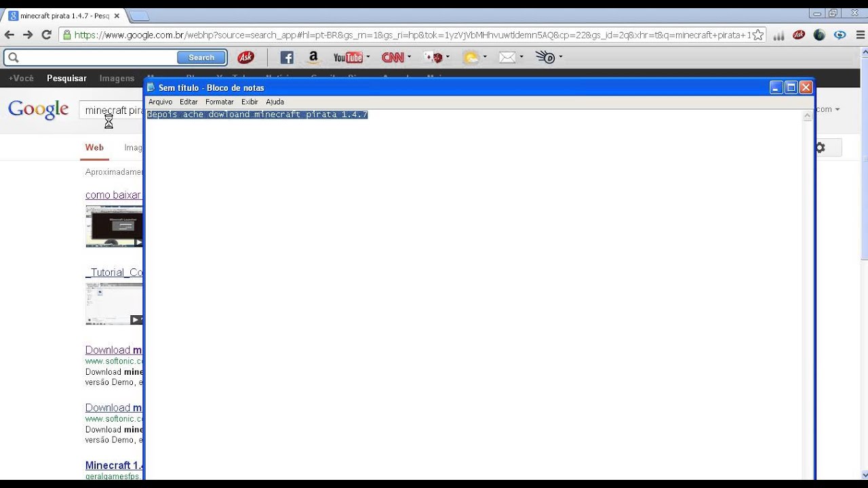Go forward with the browser forward arrow

click(x=28, y=35)
